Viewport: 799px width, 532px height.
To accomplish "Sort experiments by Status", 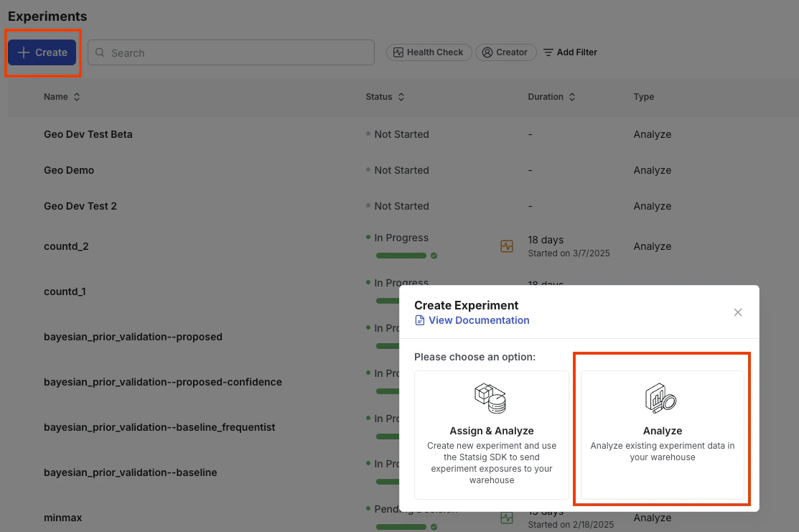I will 401,96.
